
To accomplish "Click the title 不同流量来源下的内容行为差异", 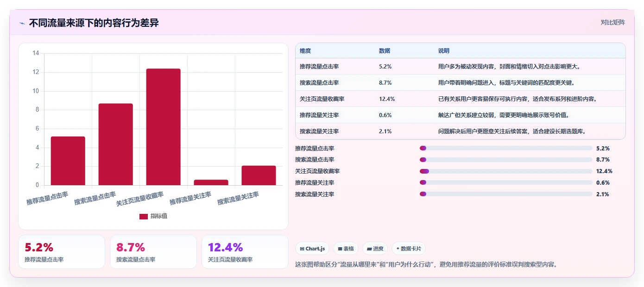I will [94, 23].
